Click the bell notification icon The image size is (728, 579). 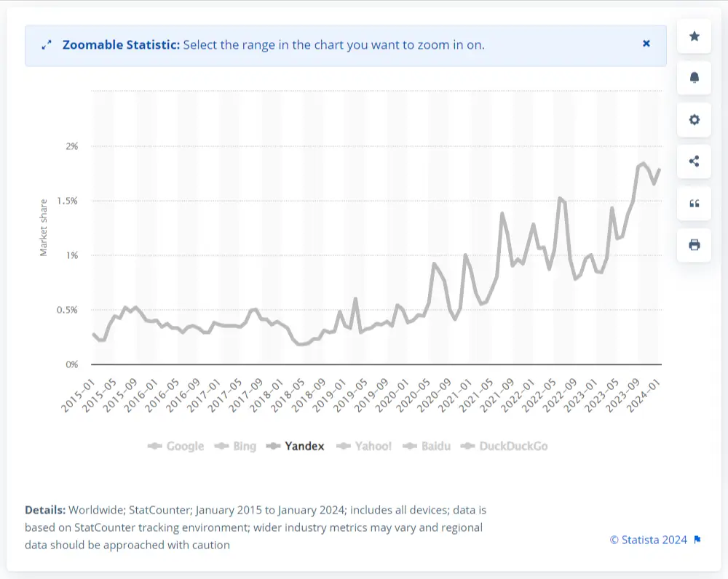(694, 78)
